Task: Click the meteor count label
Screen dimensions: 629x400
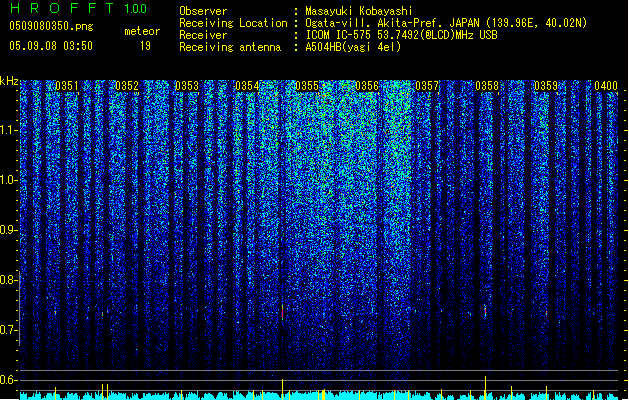Action: pyautogui.click(x=142, y=31)
